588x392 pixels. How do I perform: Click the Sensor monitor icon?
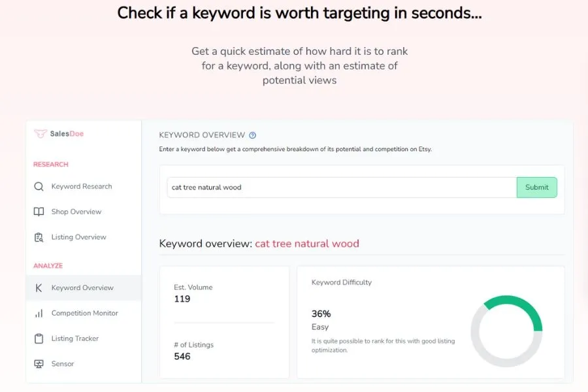[39, 364]
